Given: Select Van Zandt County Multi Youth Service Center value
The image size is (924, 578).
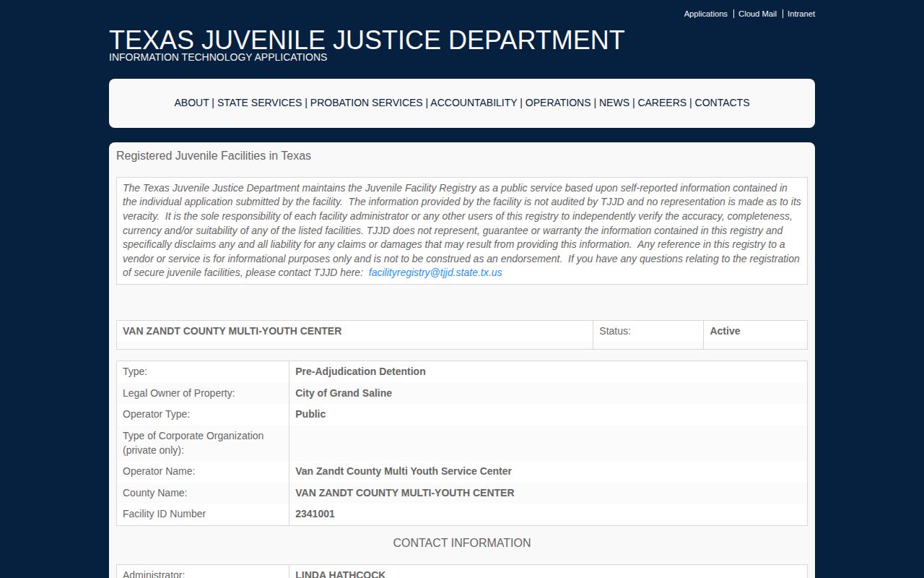Looking at the screenshot, I should (404, 471).
